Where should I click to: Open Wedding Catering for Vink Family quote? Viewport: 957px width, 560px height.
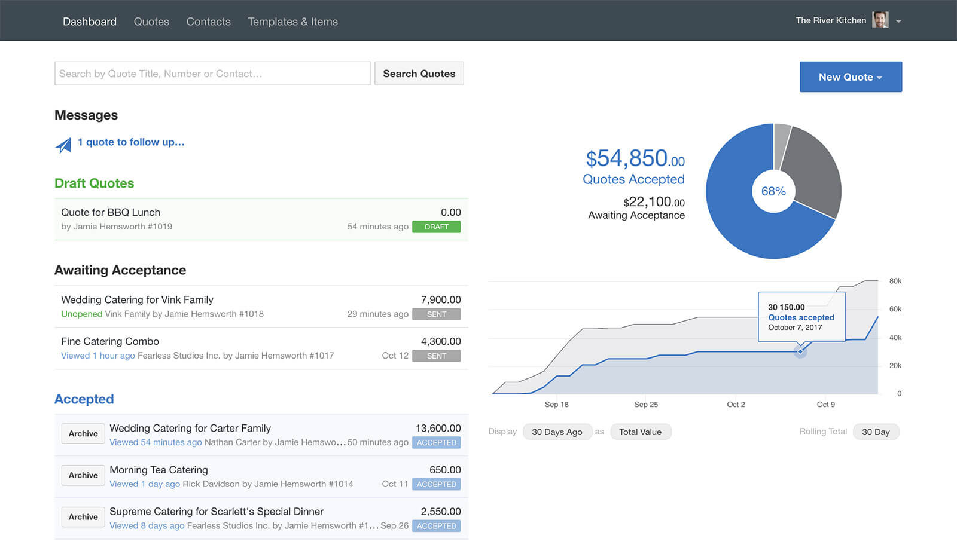click(137, 299)
